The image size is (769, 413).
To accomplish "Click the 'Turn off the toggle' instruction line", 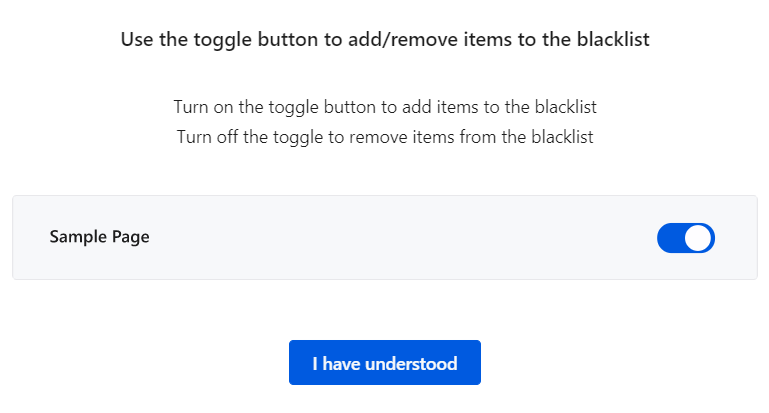I will 385,137.
